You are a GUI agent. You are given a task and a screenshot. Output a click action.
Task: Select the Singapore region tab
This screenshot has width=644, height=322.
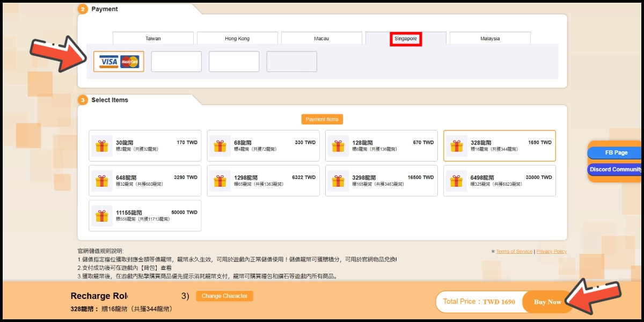pyautogui.click(x=406, y=39)
